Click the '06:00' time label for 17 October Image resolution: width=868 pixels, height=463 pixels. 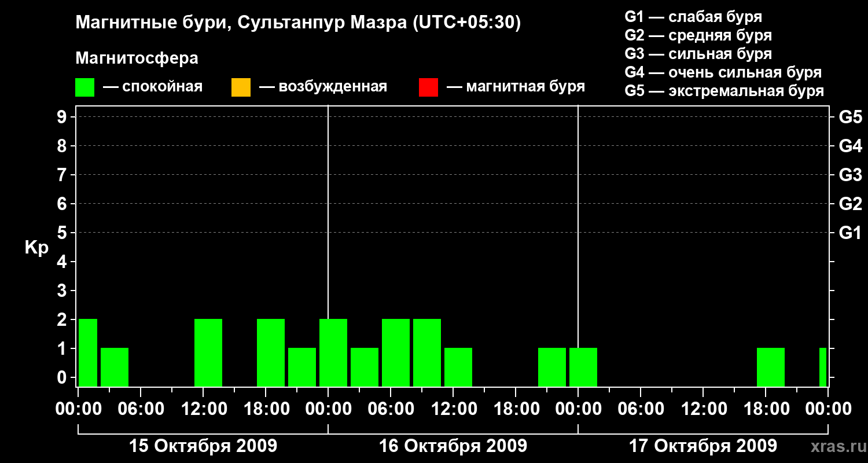[641, 409]
